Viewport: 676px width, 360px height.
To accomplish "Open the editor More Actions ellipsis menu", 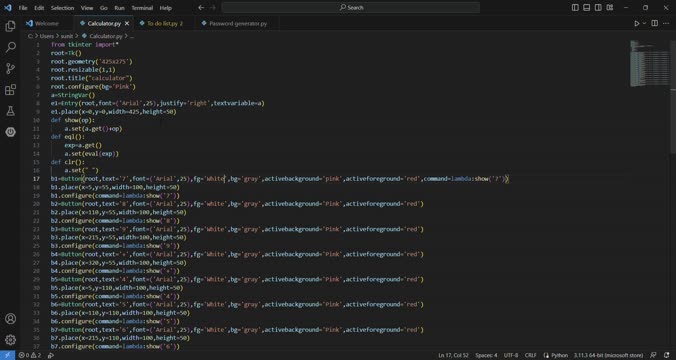I will coord(667,23).
